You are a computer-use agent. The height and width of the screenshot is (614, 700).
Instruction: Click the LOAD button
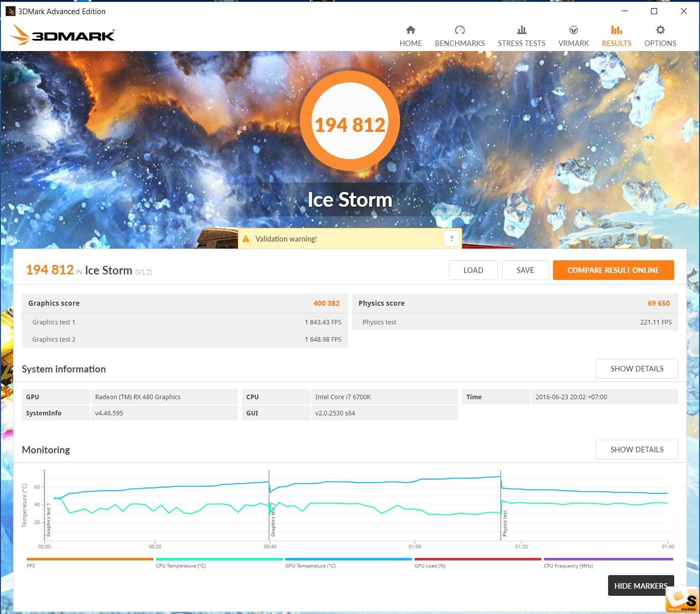pyautogui.click(x=473, y=270)
